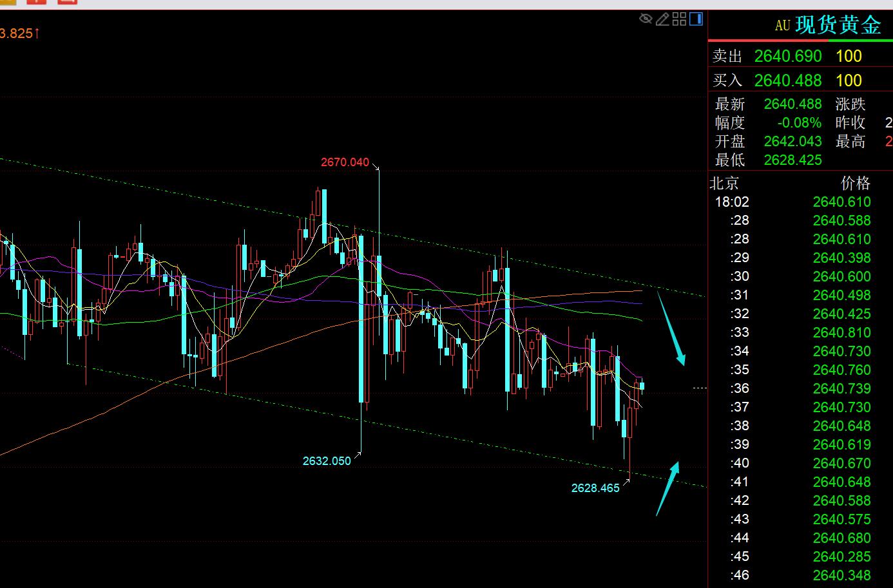This screenshot has width=893, height=588.
Task: Toggle the right side panel icon
Action: [x=696, y=19]
